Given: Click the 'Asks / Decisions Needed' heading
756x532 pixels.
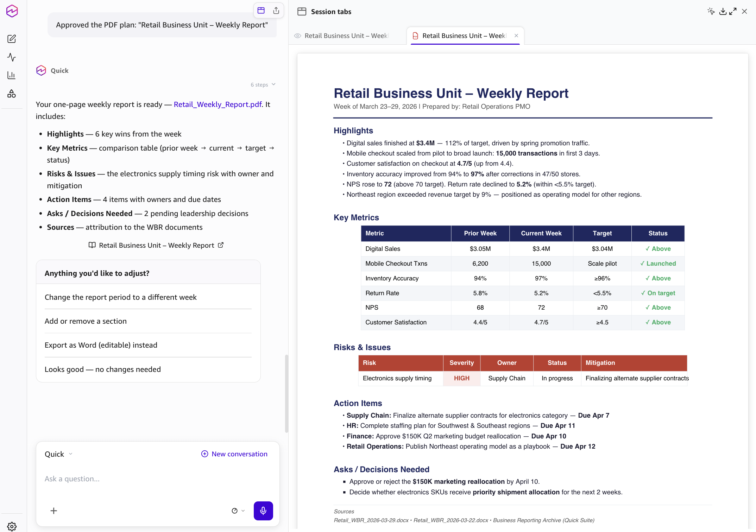Looking at the screenshot, I should click(381, 469).
